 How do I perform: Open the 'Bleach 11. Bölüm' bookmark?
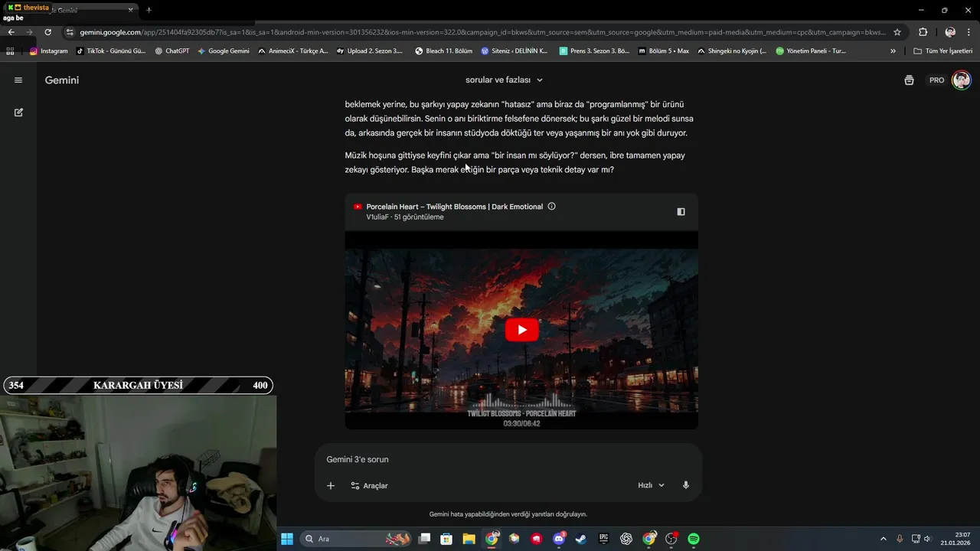pos(443,51)
